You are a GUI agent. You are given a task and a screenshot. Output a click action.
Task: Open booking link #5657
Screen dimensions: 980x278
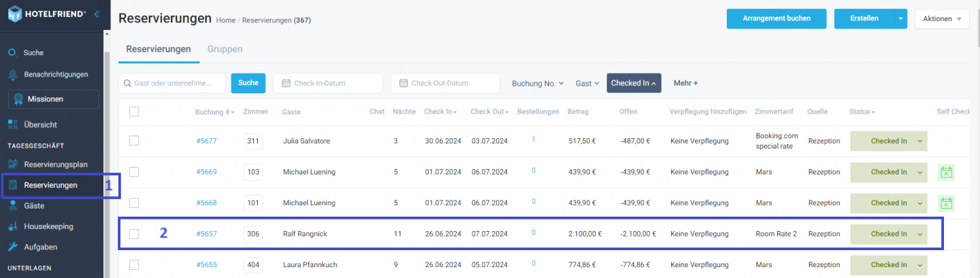pos(206,234)
